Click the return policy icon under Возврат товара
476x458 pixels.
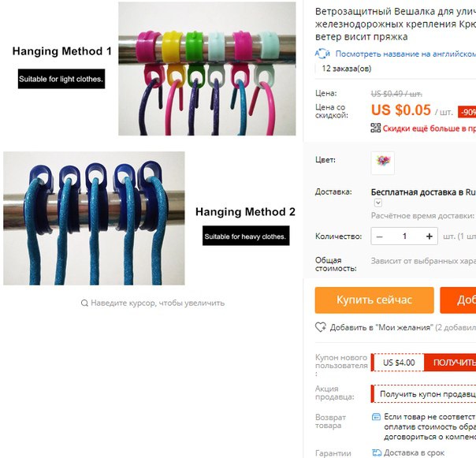click(x=376, y=417)
